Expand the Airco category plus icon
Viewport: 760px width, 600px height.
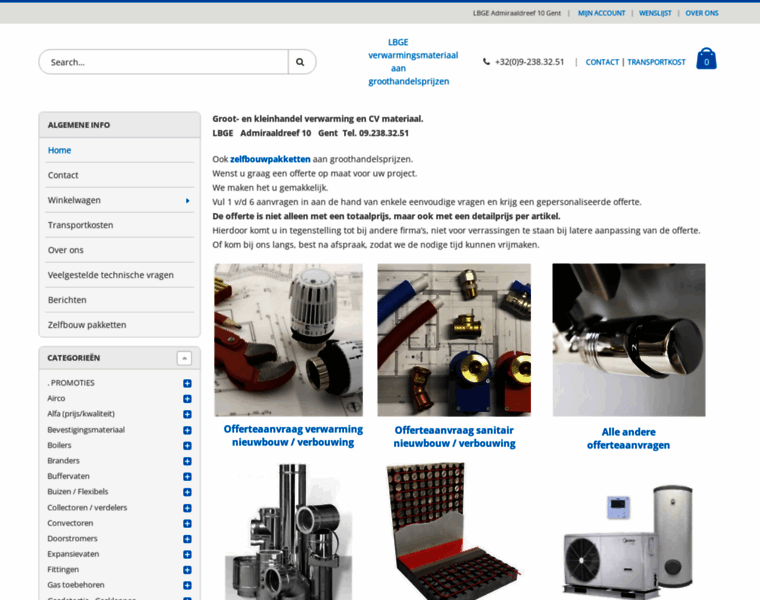click(187, 399)
